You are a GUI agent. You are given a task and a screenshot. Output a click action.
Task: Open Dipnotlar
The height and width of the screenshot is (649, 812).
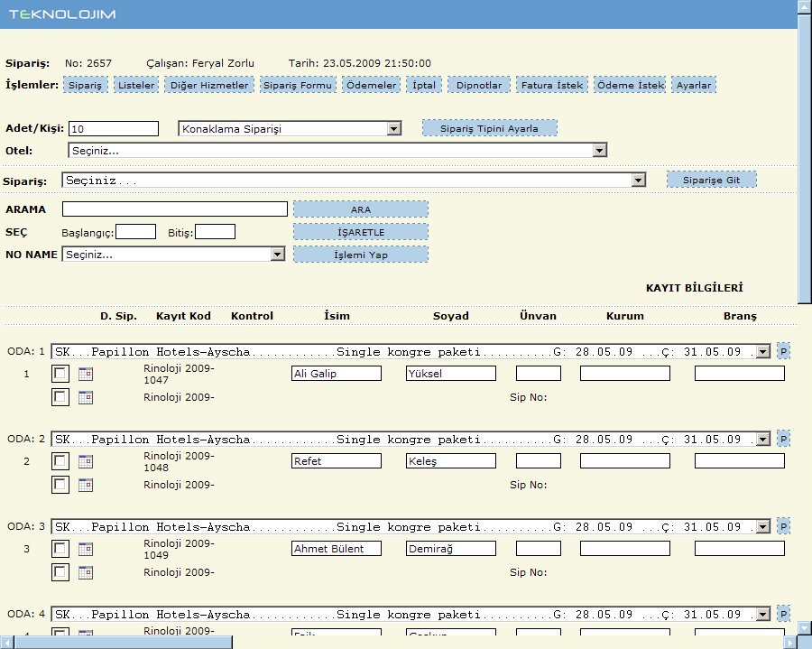click(479, 85)
